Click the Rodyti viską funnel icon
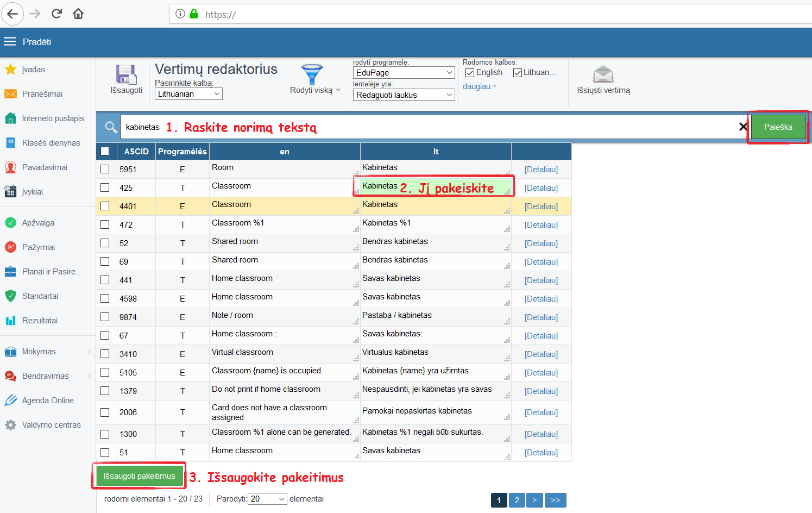 312,74
